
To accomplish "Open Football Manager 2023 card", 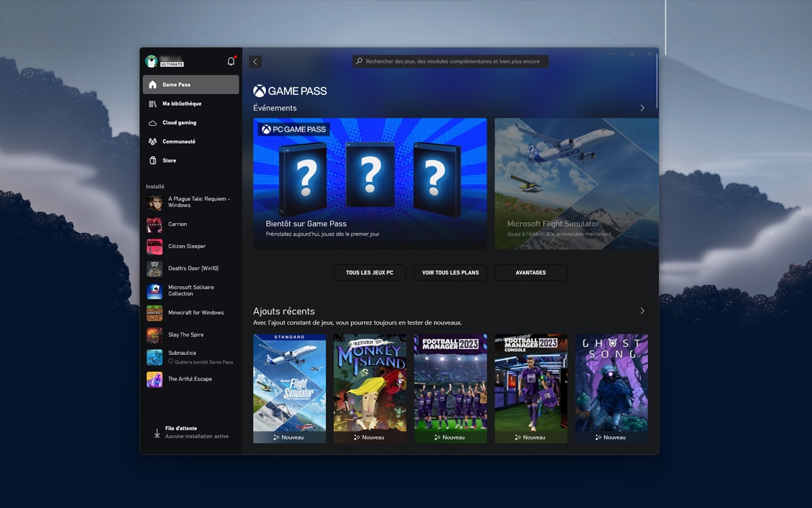I will (x=451, y=388).
